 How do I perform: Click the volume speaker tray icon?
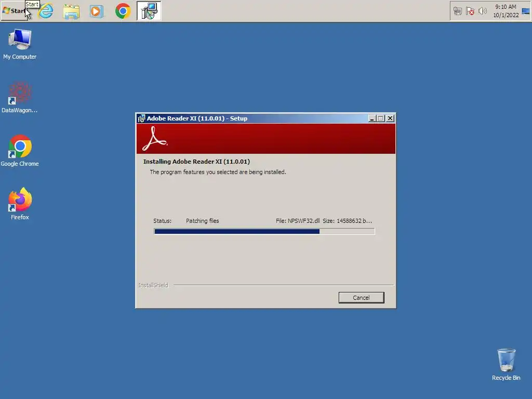[x=483, y=11]
